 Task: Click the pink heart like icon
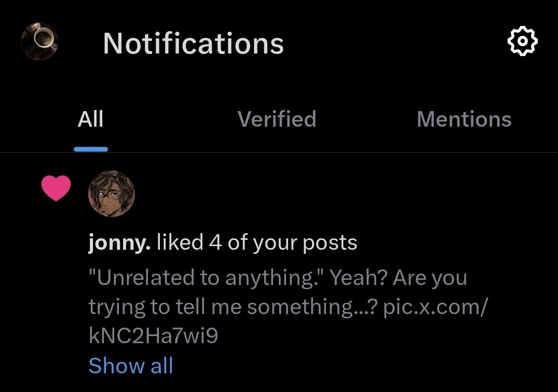click(x=56, y=188)
